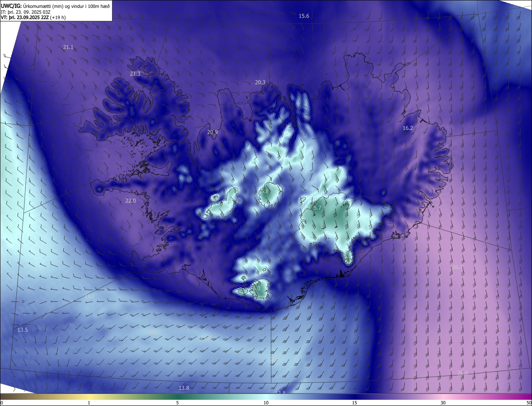
Task: Click the 5.7 value on the large glacier
Action: [x=317, y=208]
